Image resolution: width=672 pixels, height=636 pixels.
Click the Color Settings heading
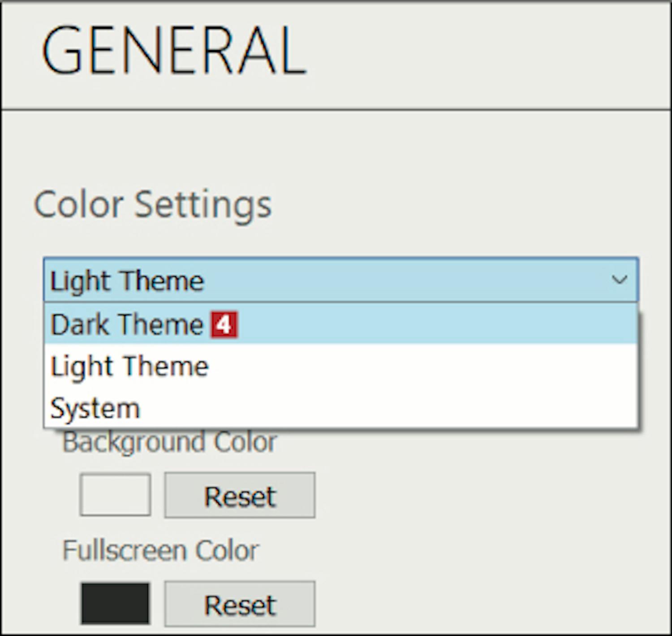coord(153,204)
